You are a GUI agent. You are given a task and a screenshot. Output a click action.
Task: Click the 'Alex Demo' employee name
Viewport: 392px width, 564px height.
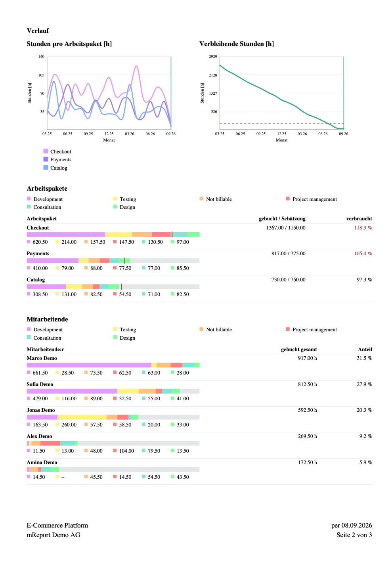click(39, 436)
